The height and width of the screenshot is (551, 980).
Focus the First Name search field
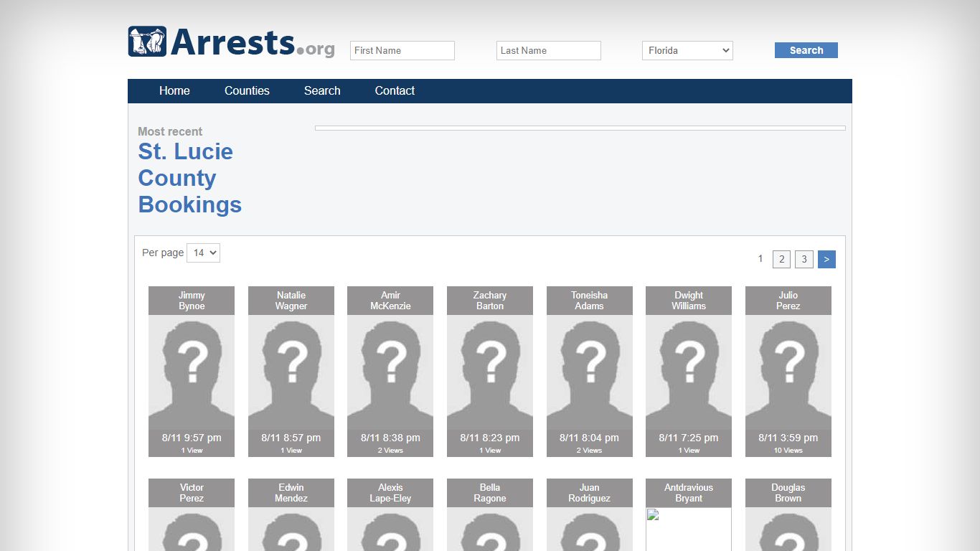402,50
